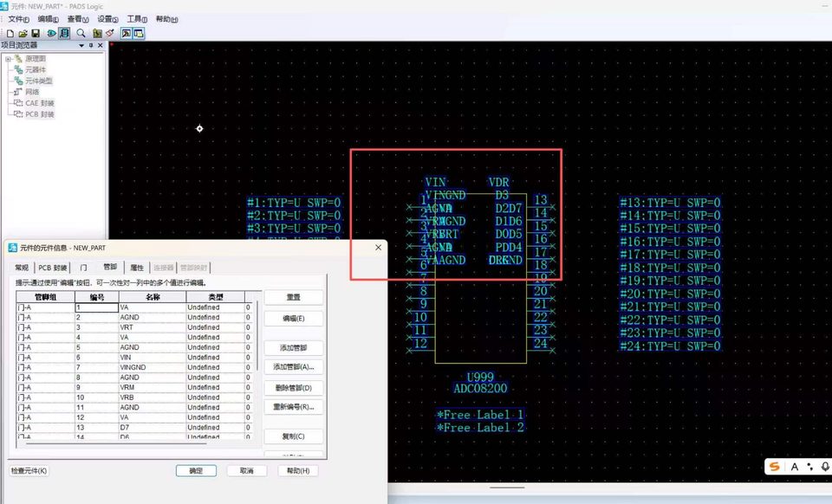
Task: Click the Sogou input method S icon
Action: click(x=775, y=467)
